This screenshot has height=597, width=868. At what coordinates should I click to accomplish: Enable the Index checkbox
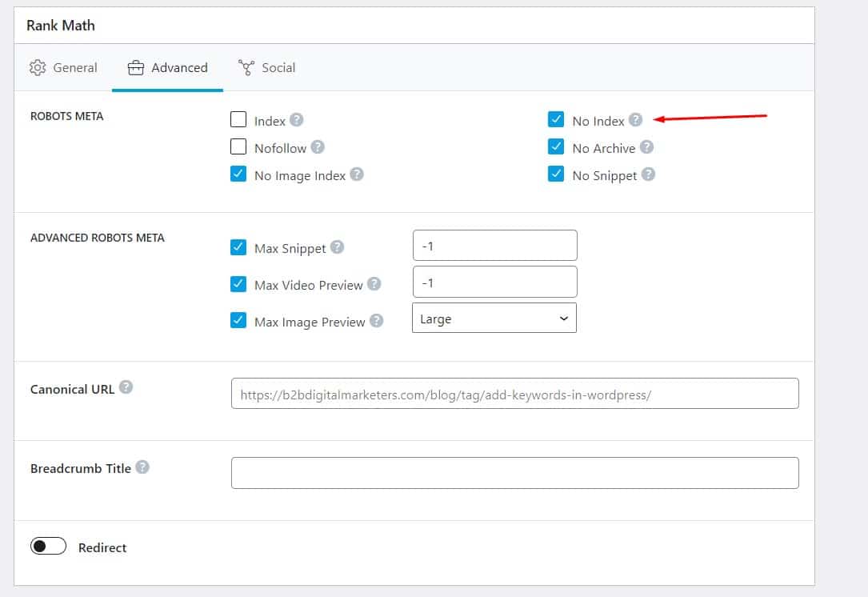[x=238, y=119]
